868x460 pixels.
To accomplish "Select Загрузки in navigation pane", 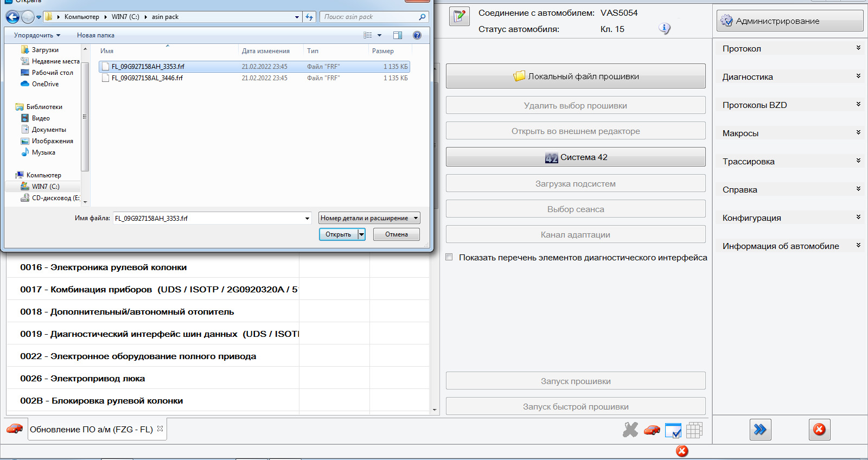I will tap(45, 50).
